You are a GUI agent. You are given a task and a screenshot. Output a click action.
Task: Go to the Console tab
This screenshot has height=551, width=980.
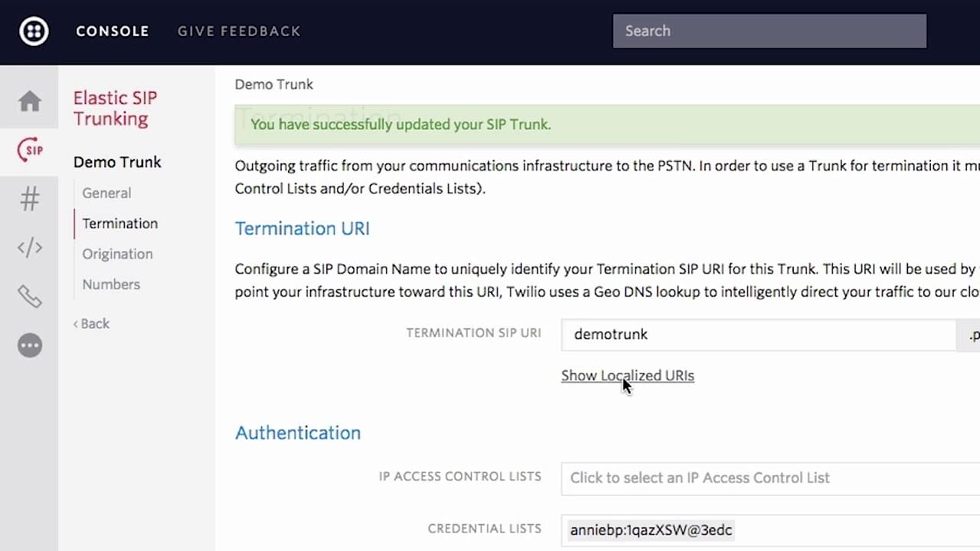point(113,31)
